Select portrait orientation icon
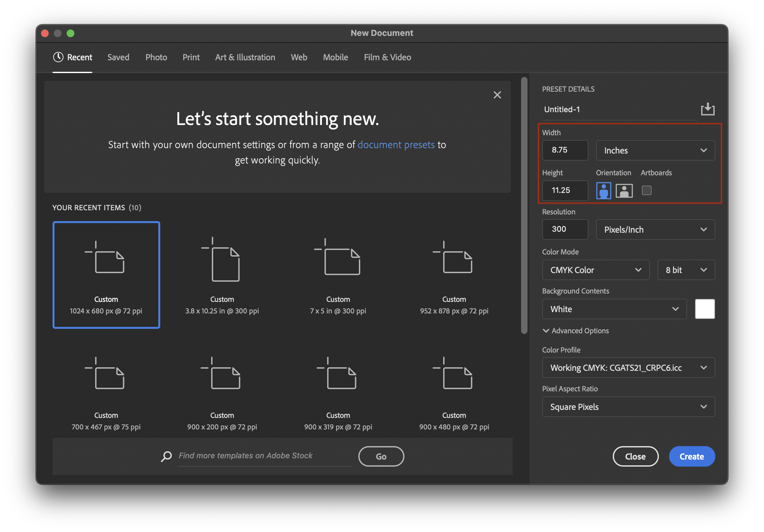 [x=603, y=191]
